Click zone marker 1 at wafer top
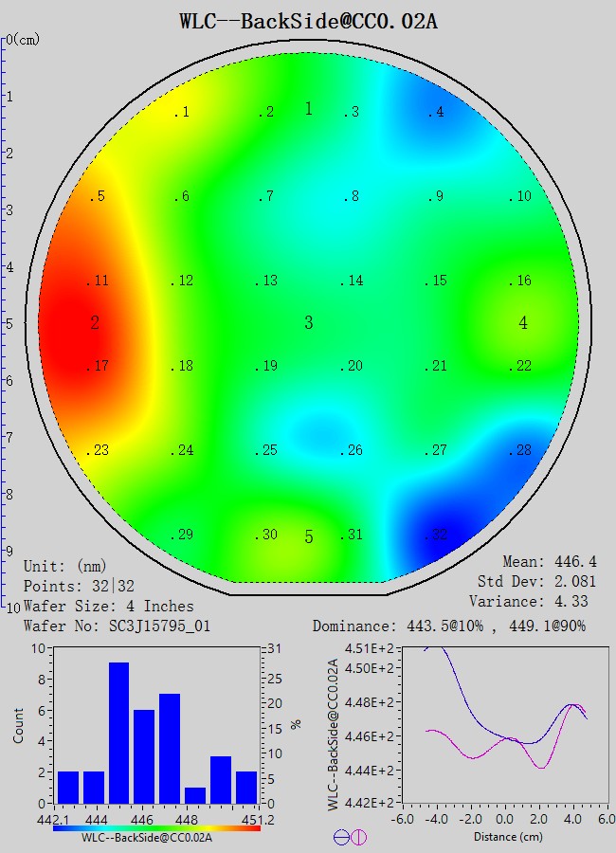This screenshot has width=616, height=853. point(308,109)
